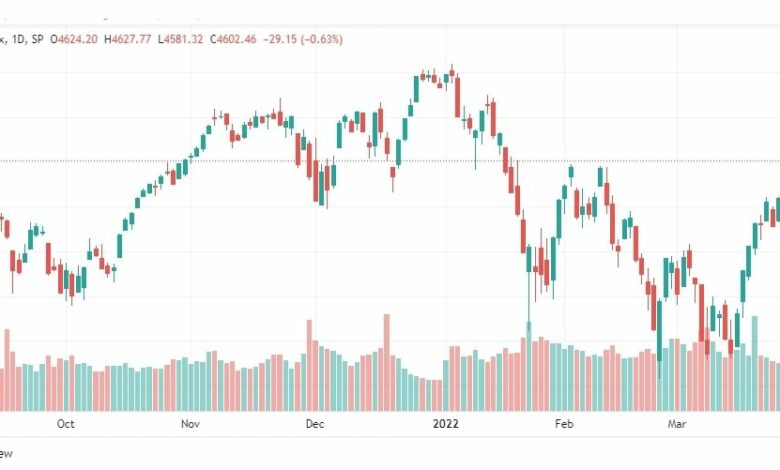Screen dimensions: 780x470
Task: Click the large green candle before the Mar label
Action: pyautogui.click(x=659, y=338)
